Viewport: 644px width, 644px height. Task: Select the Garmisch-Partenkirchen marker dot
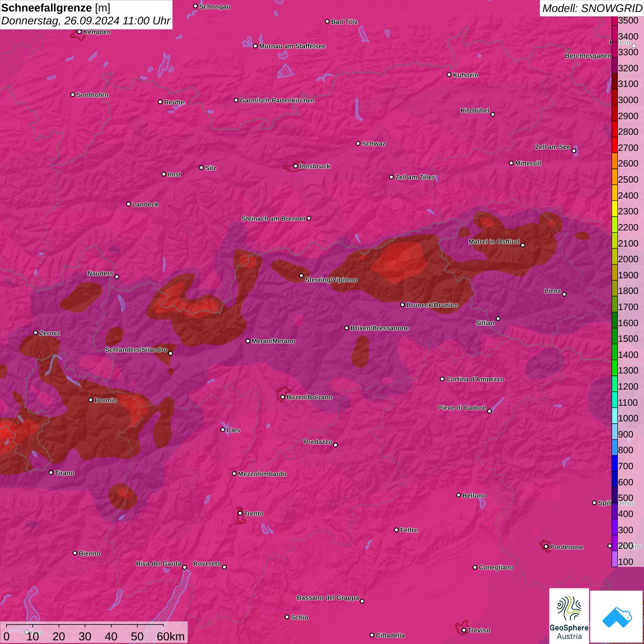(236, 100)
